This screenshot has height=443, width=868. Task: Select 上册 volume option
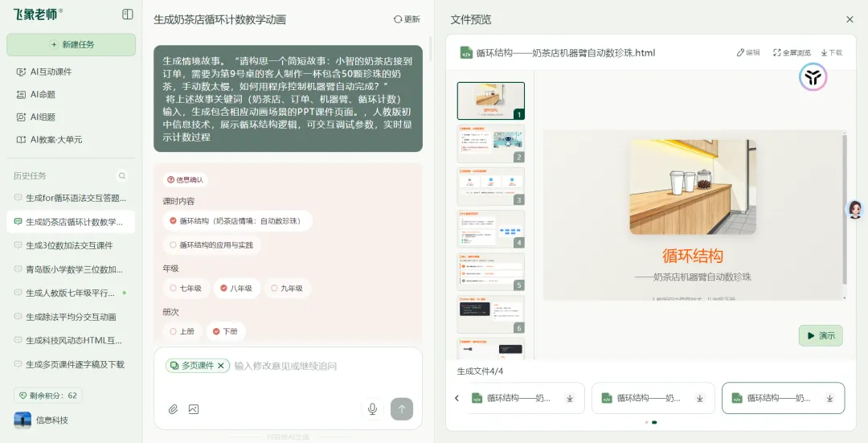(x=182, y=331)
